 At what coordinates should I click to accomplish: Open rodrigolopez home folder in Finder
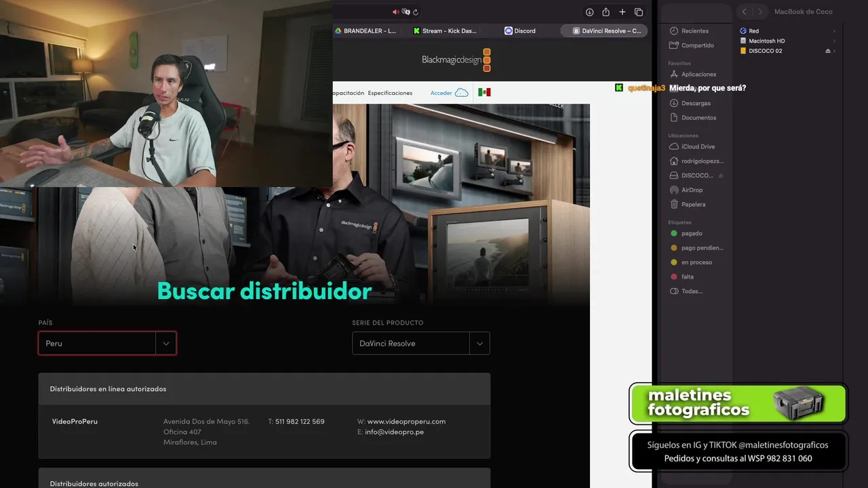click(x=697, y=161)
